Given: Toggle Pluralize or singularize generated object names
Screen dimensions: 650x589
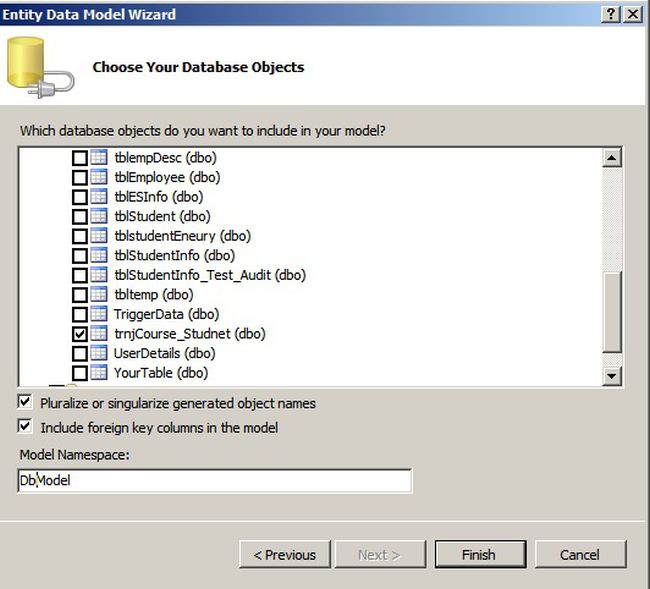Looking at the screenshot, I should (25, 401).
